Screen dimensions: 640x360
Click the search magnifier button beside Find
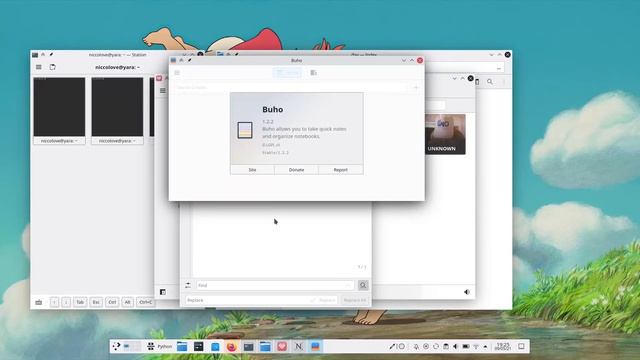click(x=363, y=285)
